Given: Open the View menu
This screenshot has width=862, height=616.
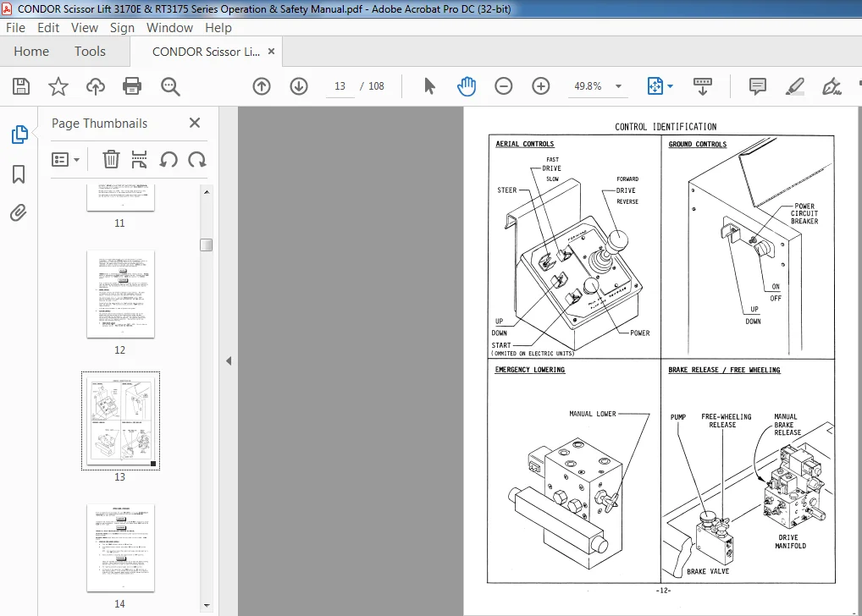Looking at the screenshot, I should 84,27.
